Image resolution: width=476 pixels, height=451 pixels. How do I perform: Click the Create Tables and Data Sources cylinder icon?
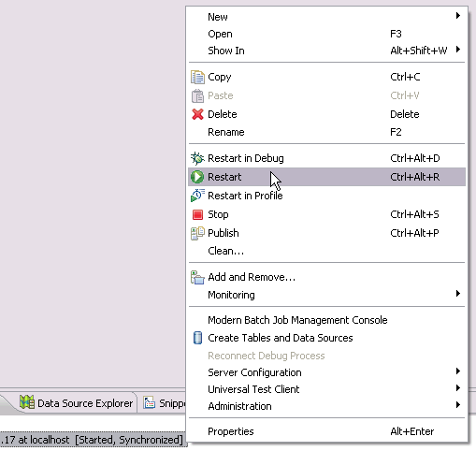(x=197, y=338)
